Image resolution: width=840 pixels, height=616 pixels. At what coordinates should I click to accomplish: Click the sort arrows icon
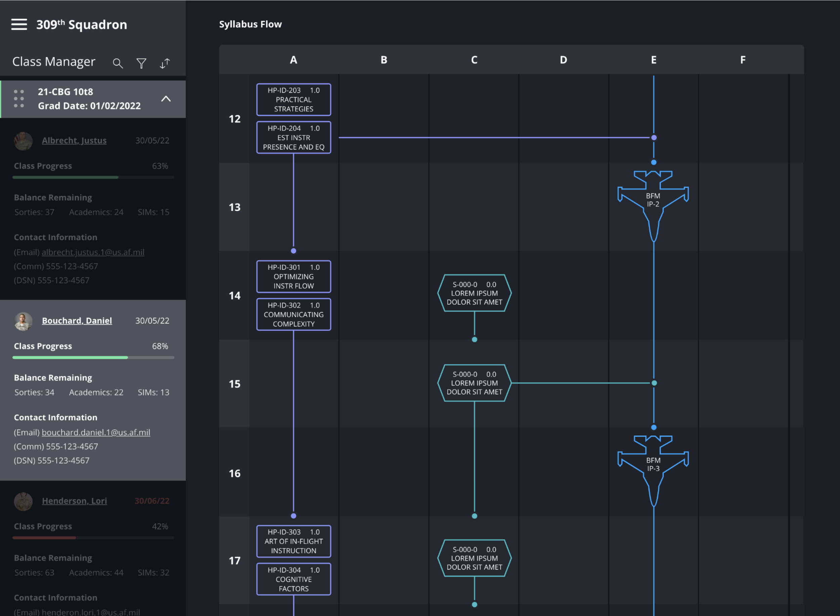tap(165, 64)
